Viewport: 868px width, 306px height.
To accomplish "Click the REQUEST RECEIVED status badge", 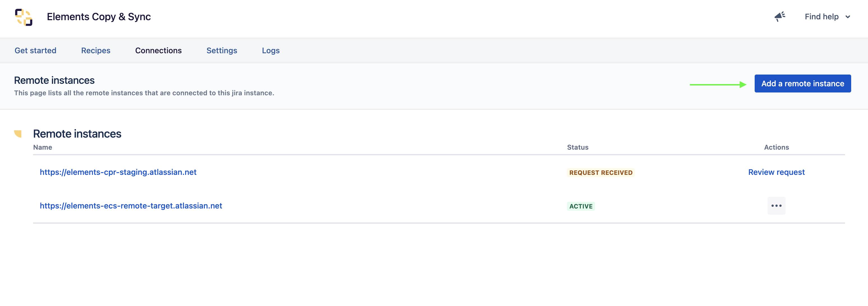I will coord(600,173).
